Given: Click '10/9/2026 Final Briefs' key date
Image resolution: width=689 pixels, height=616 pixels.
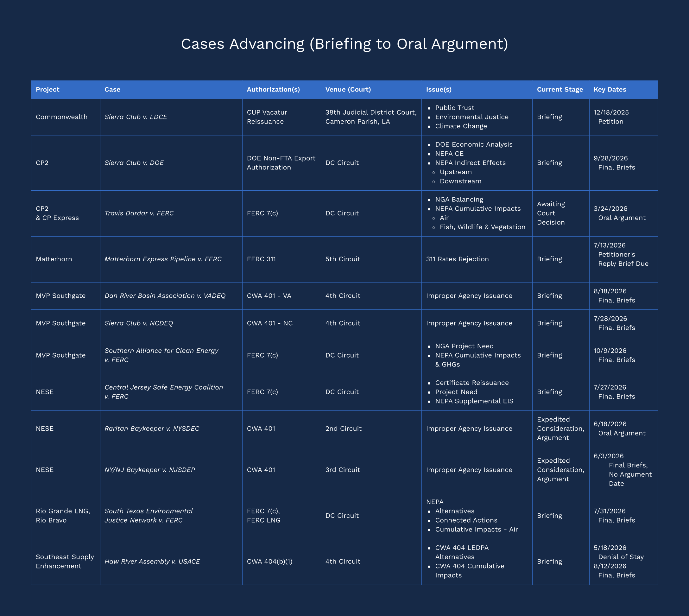Looking at the screenshot, I should coord(614,355).
